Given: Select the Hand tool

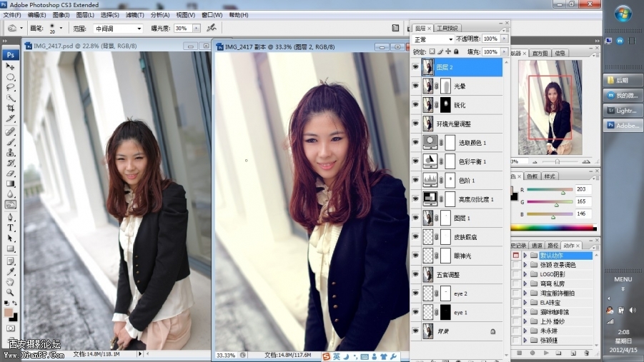Looking at the screenshot, I should 11,281.
